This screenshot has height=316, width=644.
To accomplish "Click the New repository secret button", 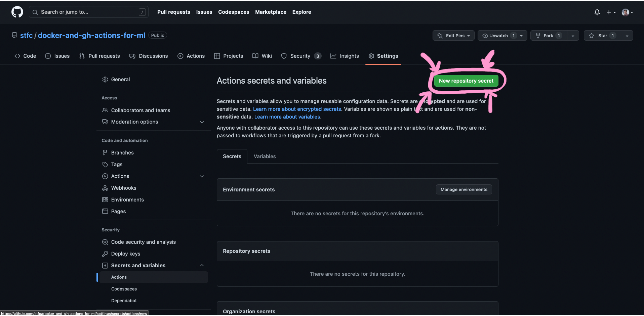I will [466, 81].
